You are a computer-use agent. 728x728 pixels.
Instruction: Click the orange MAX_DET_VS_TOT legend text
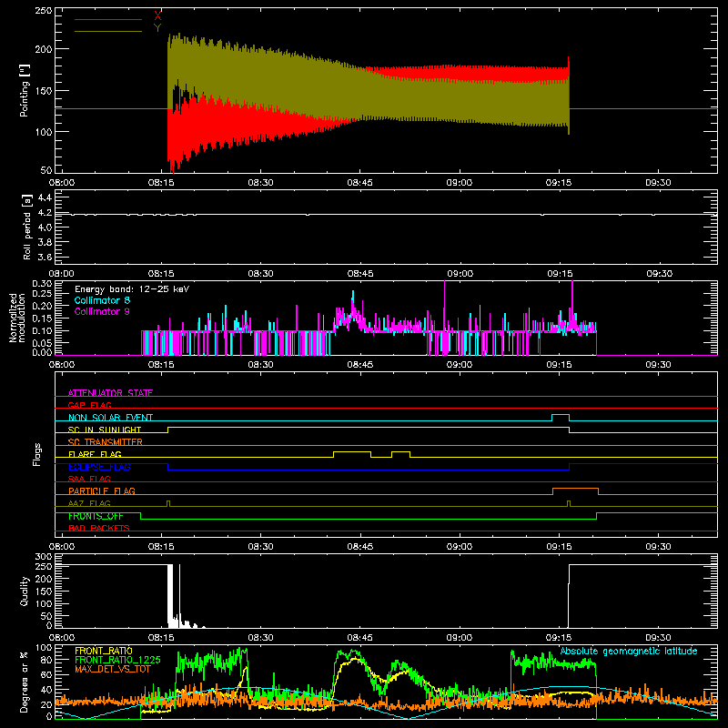pos(113,669)
